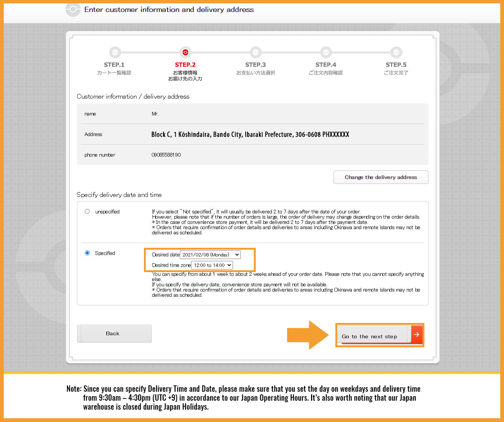Click the Pokeball icon beside the page heading

pos(73,10)
